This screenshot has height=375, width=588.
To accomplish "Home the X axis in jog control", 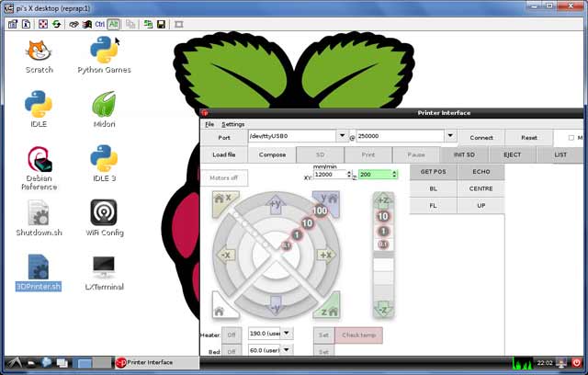I will 224,202.
